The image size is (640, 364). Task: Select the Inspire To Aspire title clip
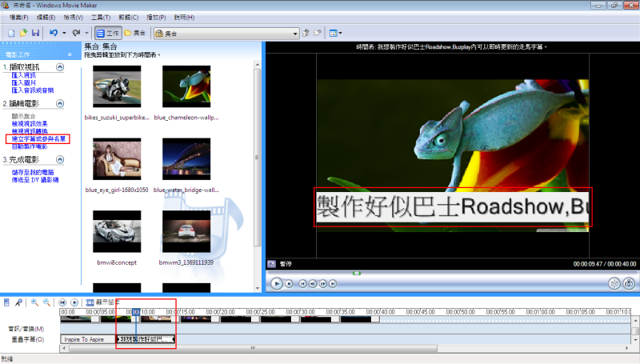pyautogui.click(x=88, y=339)
